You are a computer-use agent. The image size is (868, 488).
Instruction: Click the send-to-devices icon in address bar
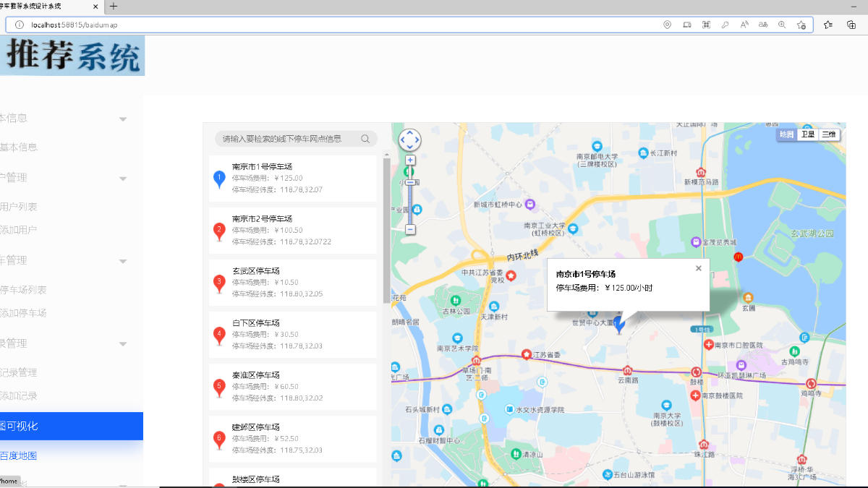point(686,25)
